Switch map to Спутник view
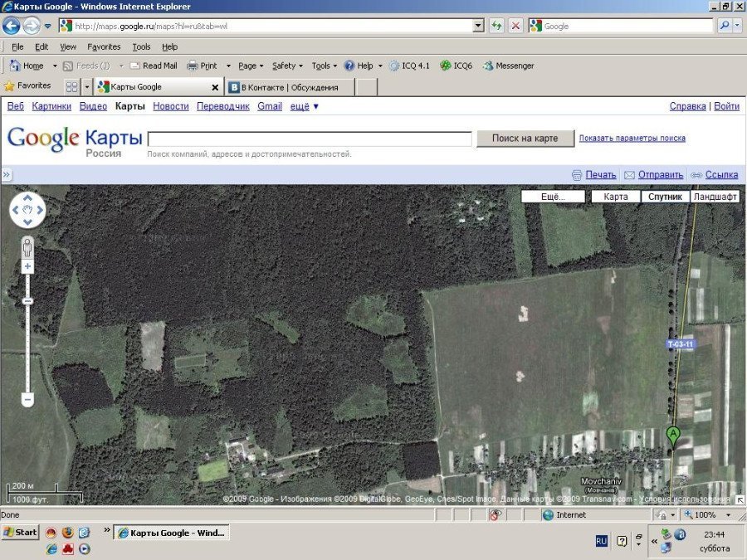 [x=665, y=197]
